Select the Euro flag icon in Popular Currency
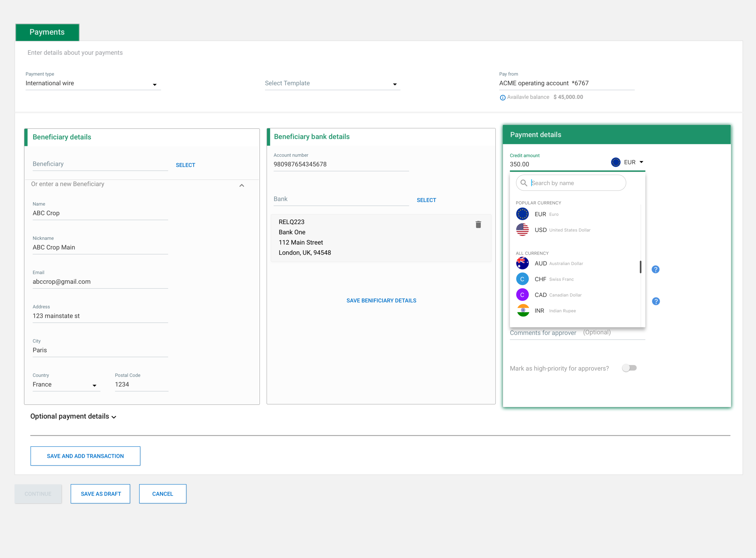Image resolution: width=756 pixels, height=558 pixels. 522,214
